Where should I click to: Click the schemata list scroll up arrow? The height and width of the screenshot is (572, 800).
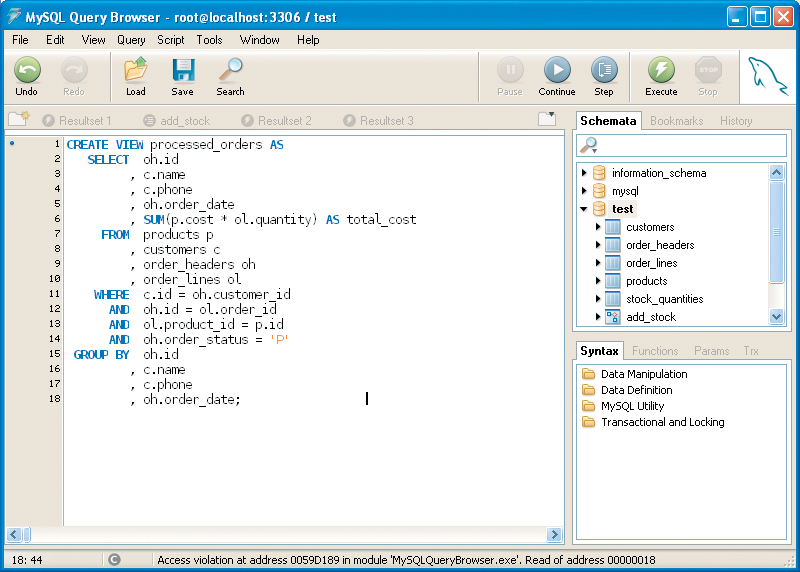pyautogui.click(x=777, y=172)
